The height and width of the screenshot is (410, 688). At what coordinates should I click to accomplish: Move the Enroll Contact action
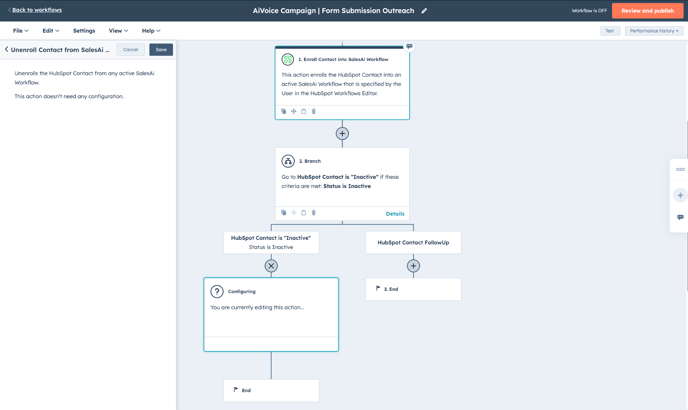click(x=294, y=111)
